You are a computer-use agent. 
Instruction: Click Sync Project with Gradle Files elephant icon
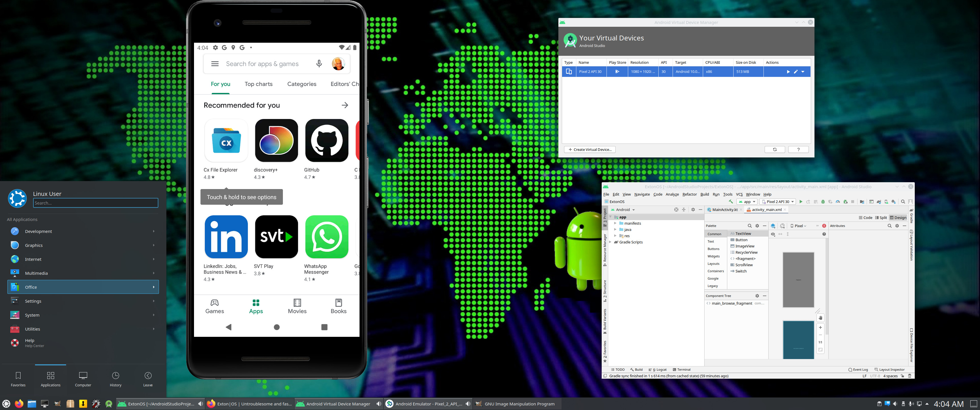pos(879,202)
